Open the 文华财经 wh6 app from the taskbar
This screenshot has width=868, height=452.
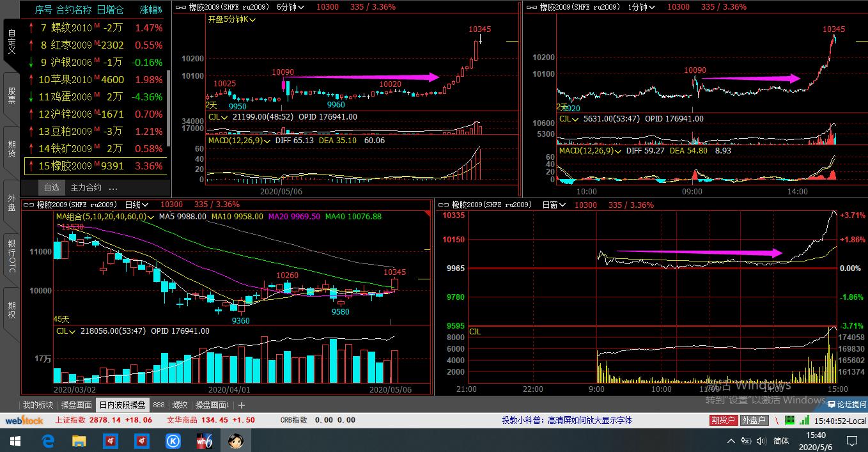204,440
